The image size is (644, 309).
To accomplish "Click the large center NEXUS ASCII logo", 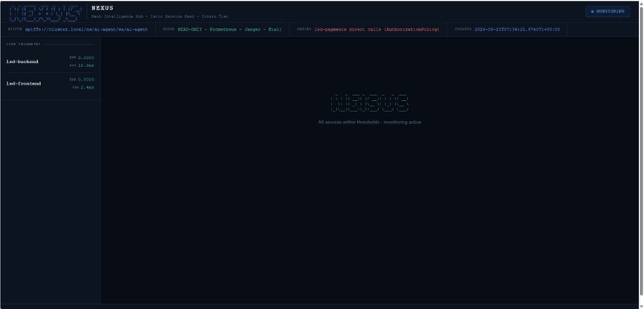I will (370, 103).
